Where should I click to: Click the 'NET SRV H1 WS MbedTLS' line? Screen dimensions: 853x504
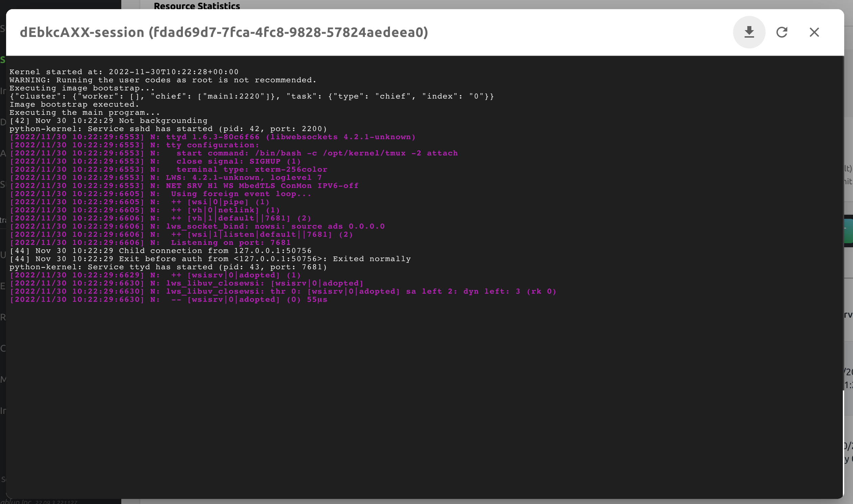(184, 186)
